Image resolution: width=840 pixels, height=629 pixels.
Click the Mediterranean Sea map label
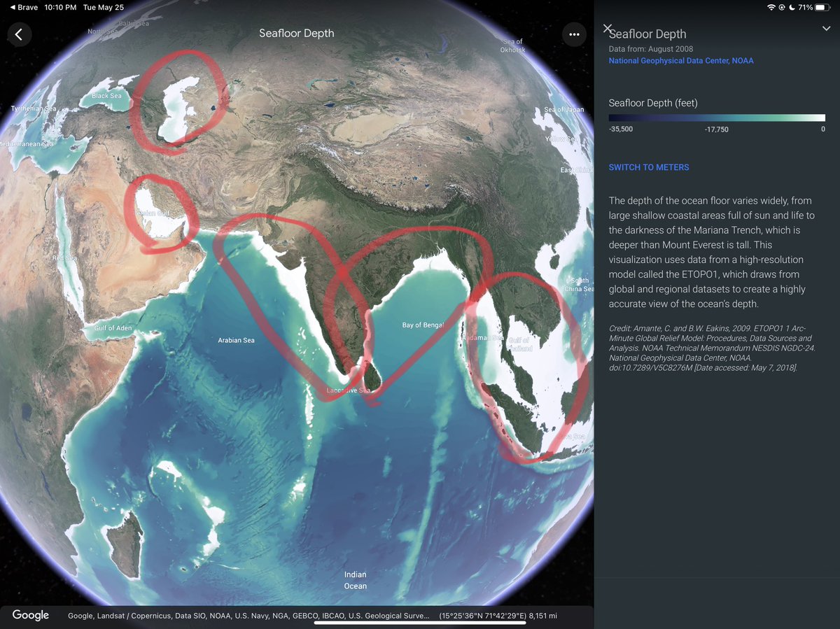click(x=27, y=144)
